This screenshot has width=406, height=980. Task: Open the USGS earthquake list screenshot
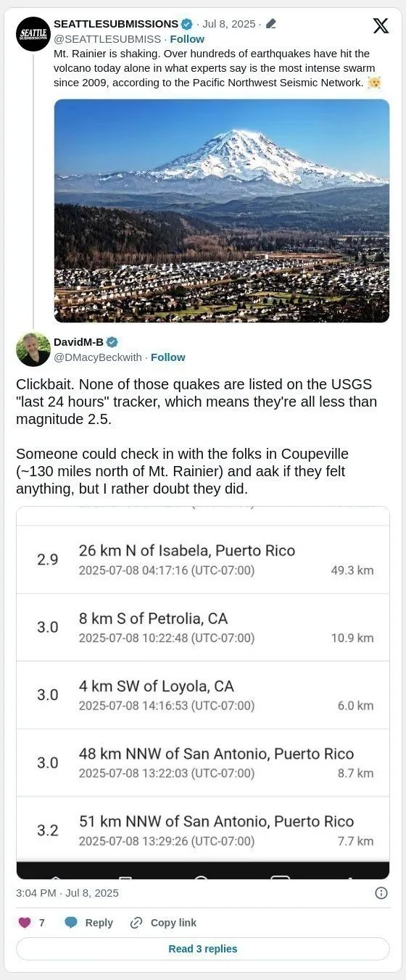(x=203, y=693)
